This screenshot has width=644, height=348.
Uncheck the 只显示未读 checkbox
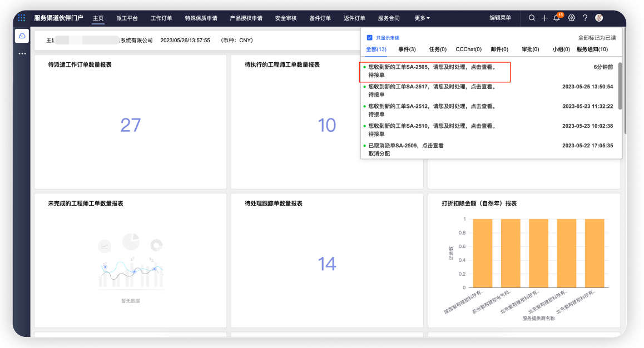tap(369, 38)
